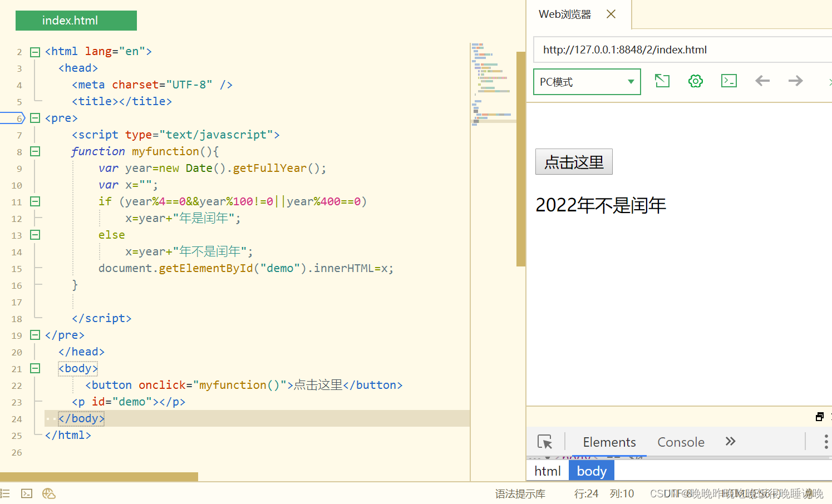Collapse the else fold on line 13
The height and width of the screenshot is (504, 832).
[x=35, y=235]
